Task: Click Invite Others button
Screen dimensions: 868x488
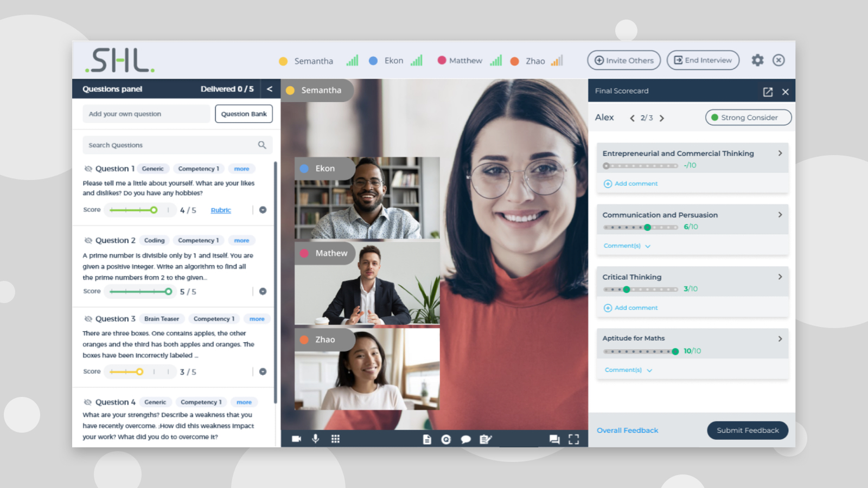Action: 624,60
